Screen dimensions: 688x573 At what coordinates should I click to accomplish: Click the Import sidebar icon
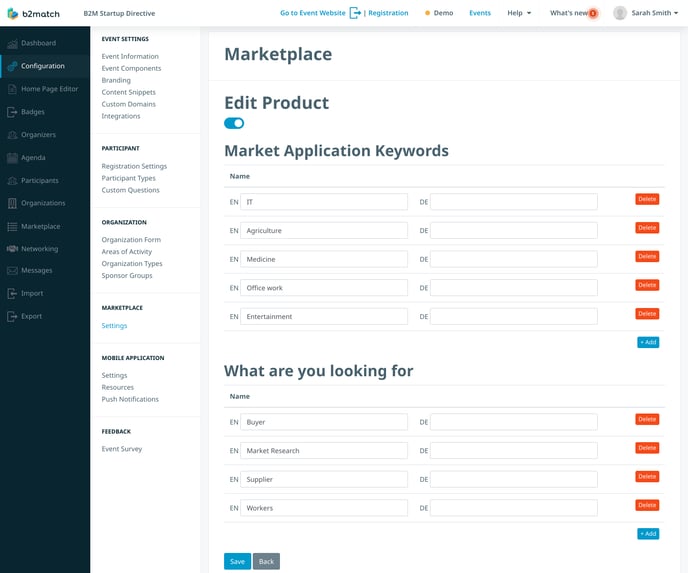pyautogui.click(x=12, y=294)
